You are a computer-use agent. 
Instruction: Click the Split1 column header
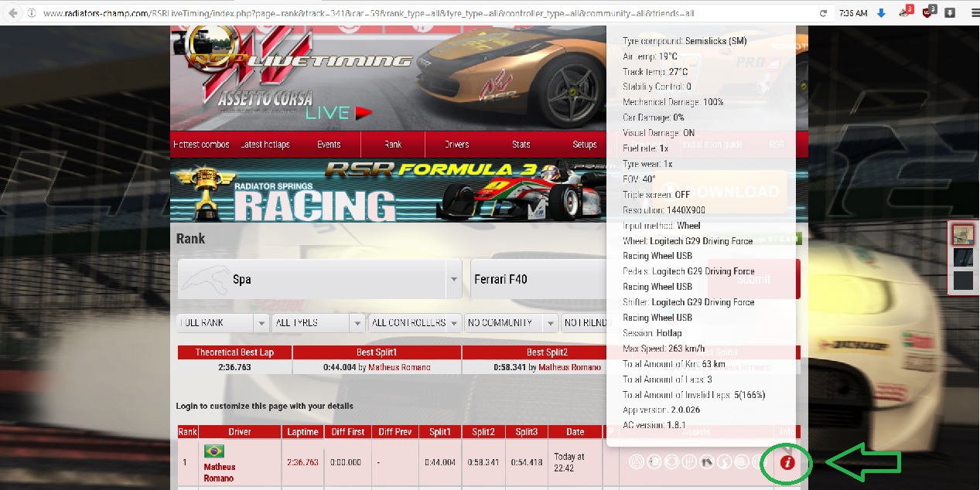[x=441, y=431]
